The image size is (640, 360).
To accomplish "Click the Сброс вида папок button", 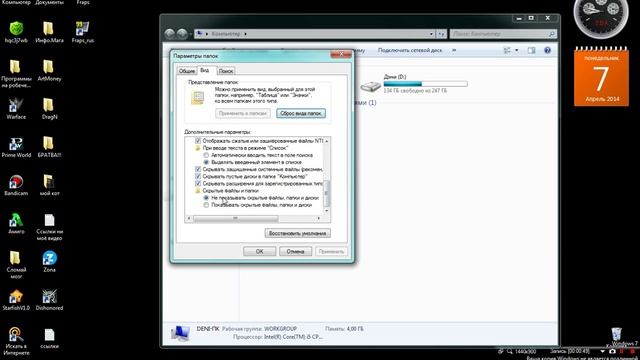I will tap(301, 113).
